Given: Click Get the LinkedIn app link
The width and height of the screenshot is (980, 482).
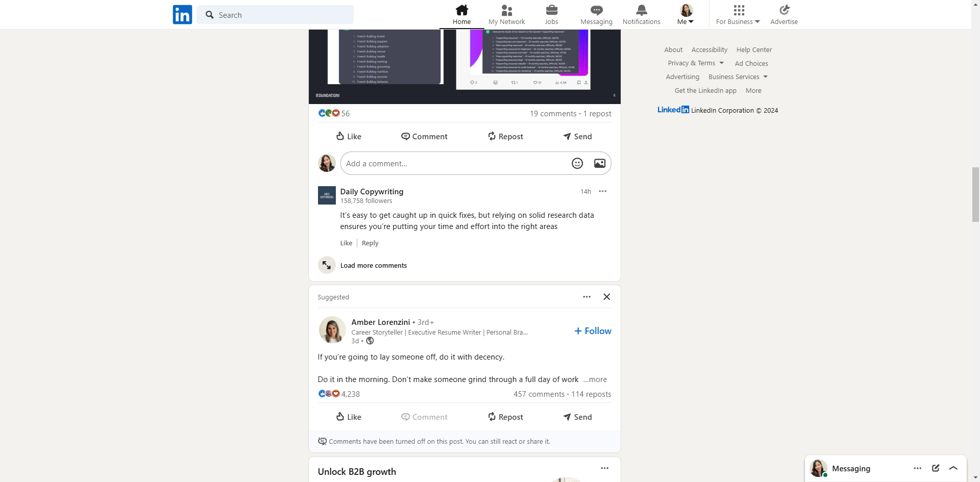Looking at the screenshot, I should tap(705, 90).
